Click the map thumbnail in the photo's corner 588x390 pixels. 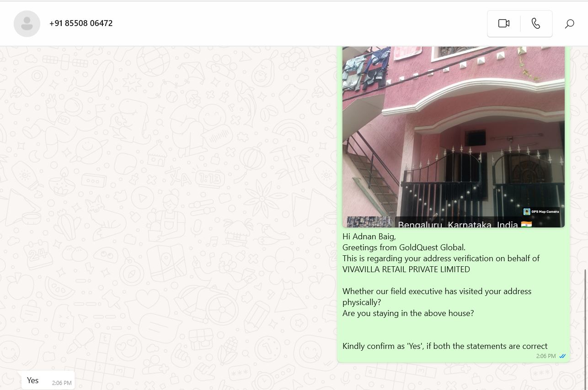[x=369, y=222]
